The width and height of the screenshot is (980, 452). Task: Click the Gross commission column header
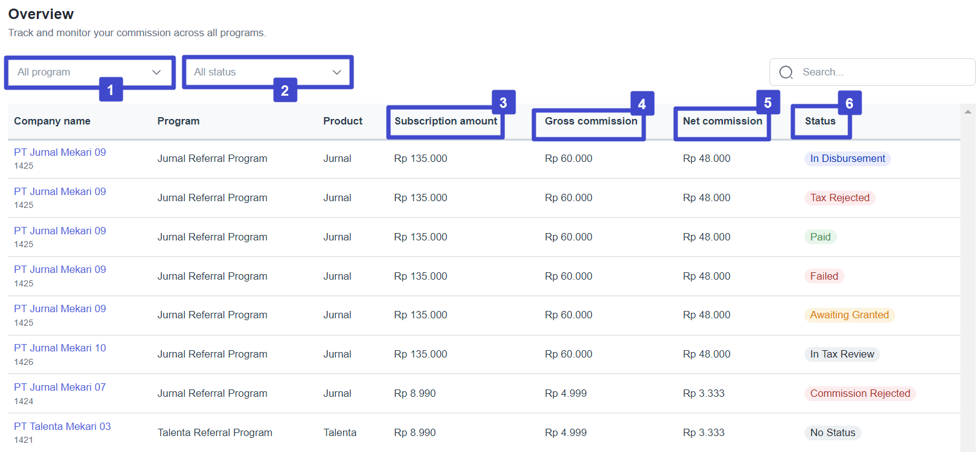point(590,121)
